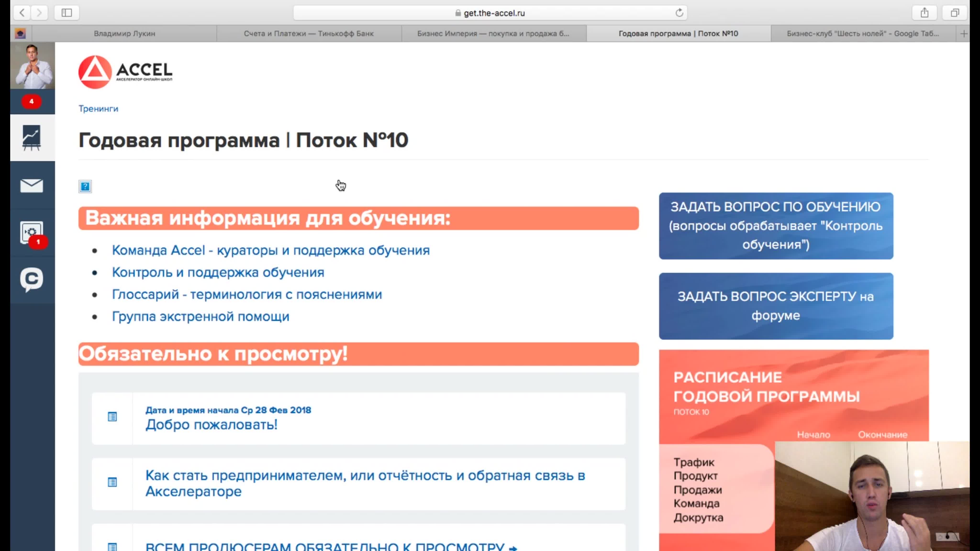Open messages envelope icon in sidebar

(32, 186)
